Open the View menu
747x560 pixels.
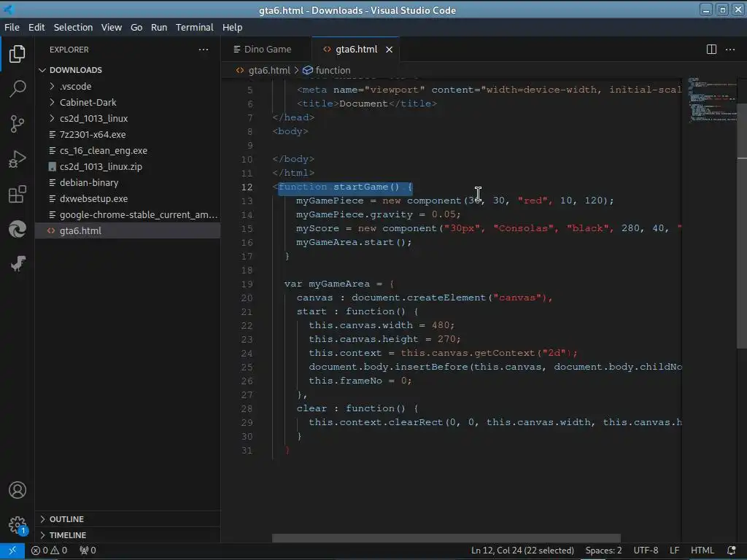tap(112, 28)
